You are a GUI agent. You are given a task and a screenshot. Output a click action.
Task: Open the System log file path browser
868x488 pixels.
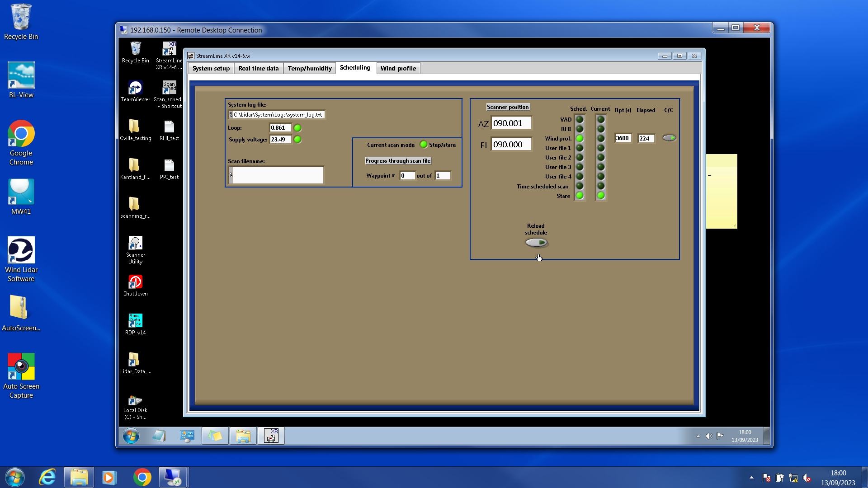(231, 115)
